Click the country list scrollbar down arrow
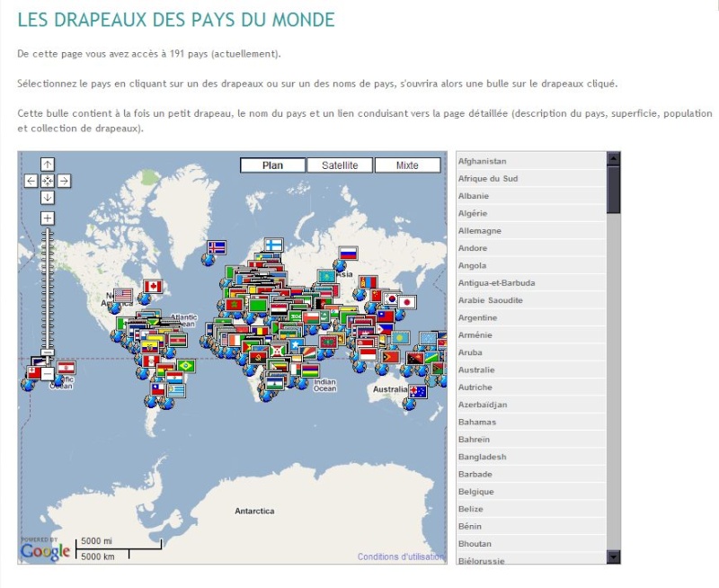This screenshot has width=719, height=588. point(613,557)
